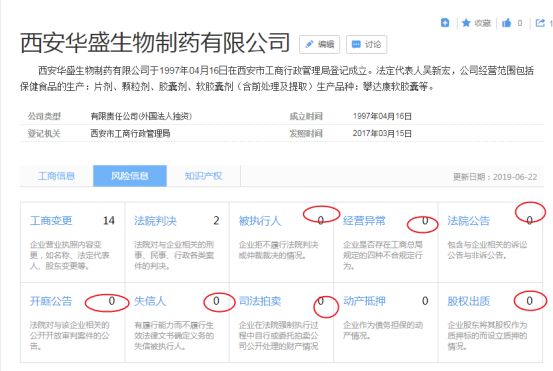The image size is (553, 371).
Task: Open the 法院判决 link
Action: [156, 221]
